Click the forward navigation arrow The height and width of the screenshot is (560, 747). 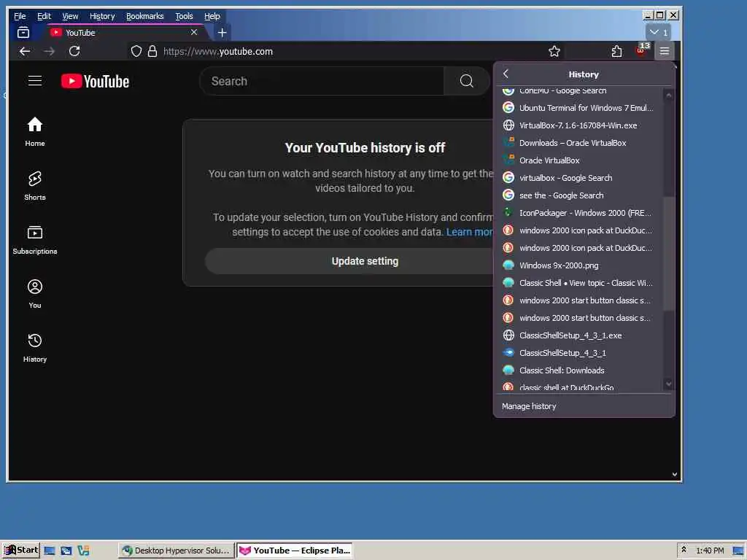[x=50, y=52]
